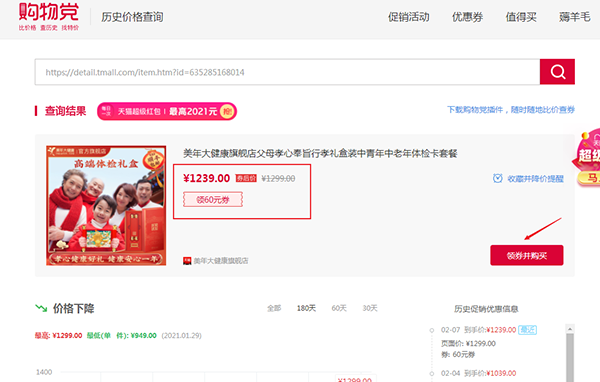Open 促销活动 in top navigation
The width and height of the screenshot is (600, 382).
tap(409, 17)
